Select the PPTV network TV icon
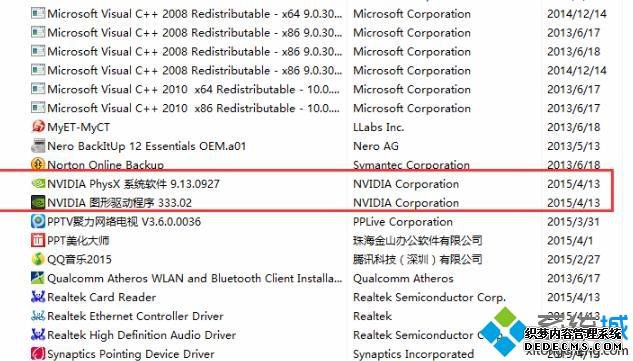Image resolution: width=633 pixels, height=361 pixels. 38,221
